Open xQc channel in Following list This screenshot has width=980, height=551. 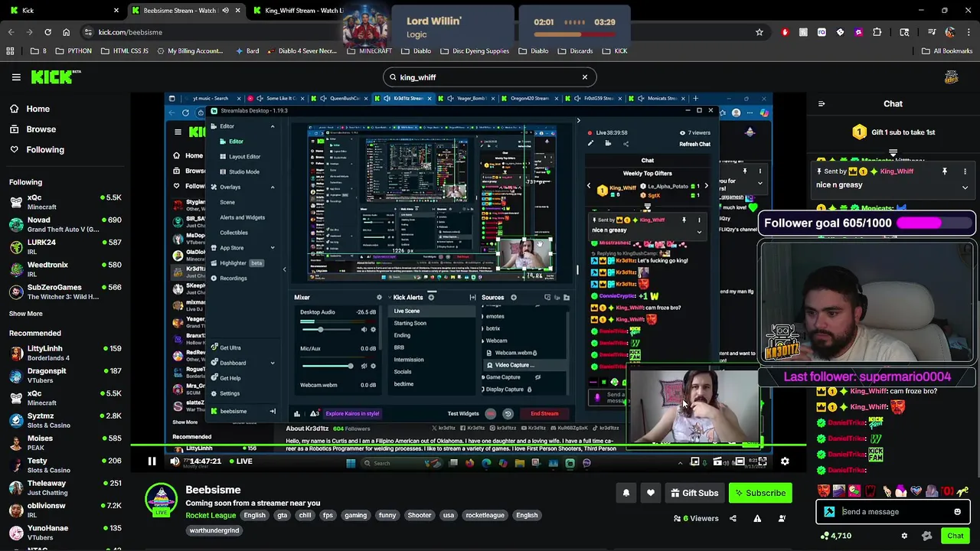click(x=64, y=202)
